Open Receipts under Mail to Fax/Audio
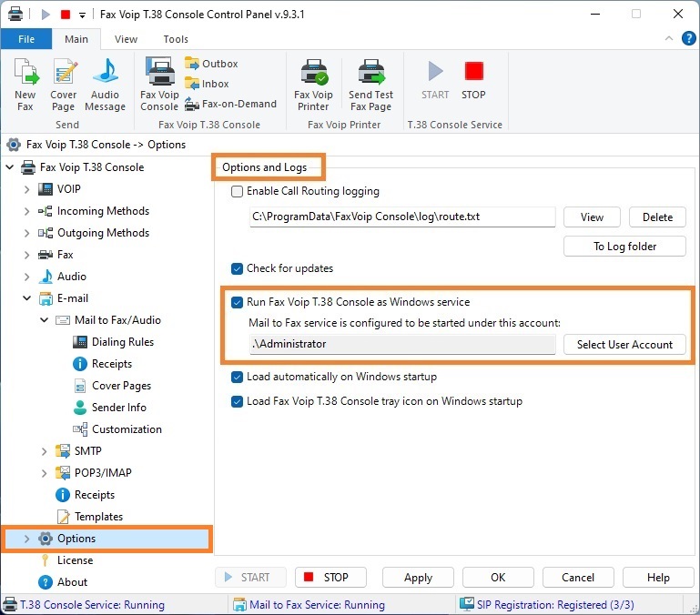 click(112, 364)
